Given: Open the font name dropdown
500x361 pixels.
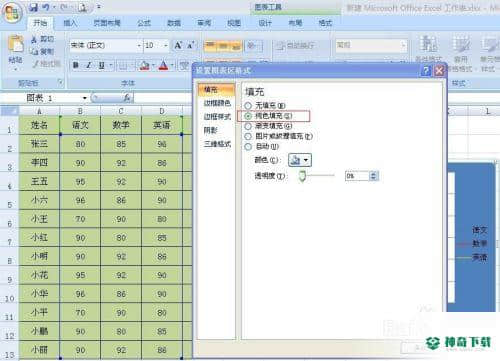Looking at the screenshot, I should tap(139, 45).
